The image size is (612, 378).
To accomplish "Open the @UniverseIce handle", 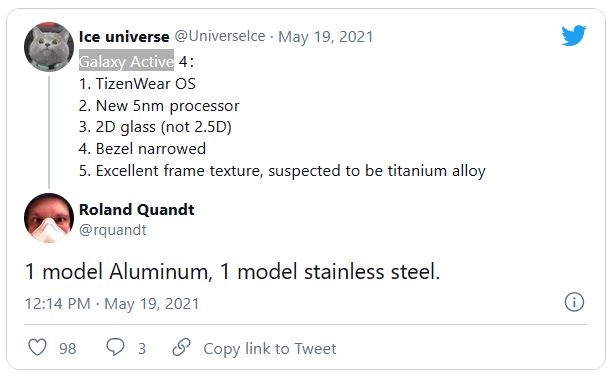I will tap(220, 36).
